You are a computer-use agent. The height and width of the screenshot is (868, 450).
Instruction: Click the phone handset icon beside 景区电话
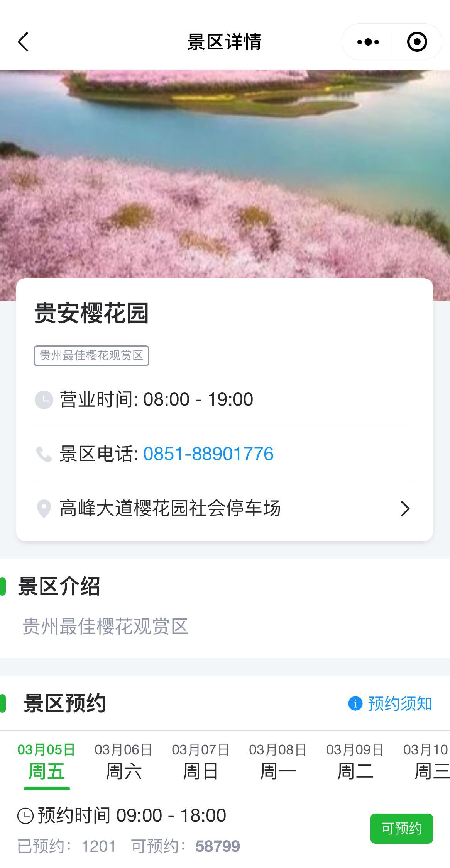click(44, 454)
